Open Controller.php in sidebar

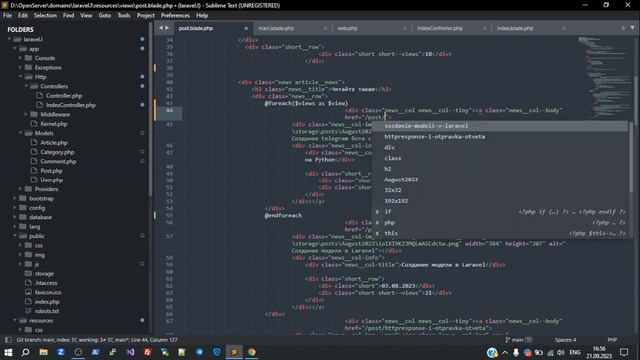(x=64, y=96)
